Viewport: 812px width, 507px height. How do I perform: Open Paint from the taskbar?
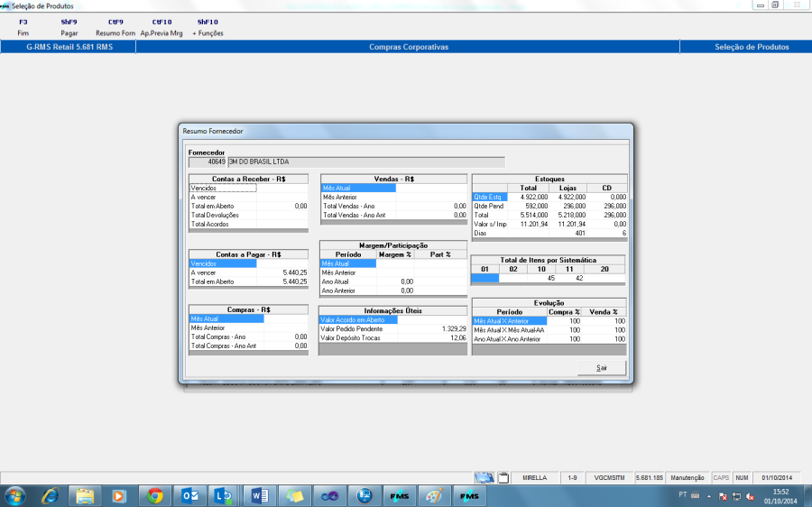point(434,496)
